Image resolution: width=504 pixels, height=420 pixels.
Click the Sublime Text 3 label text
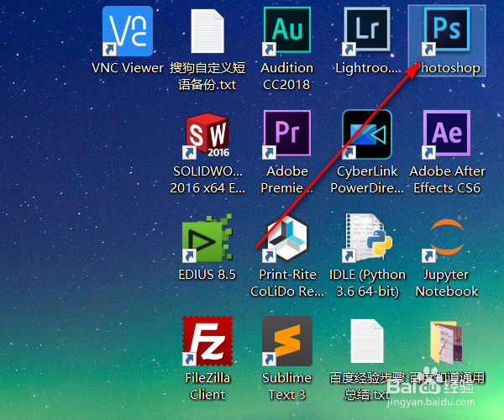point(286,386)
